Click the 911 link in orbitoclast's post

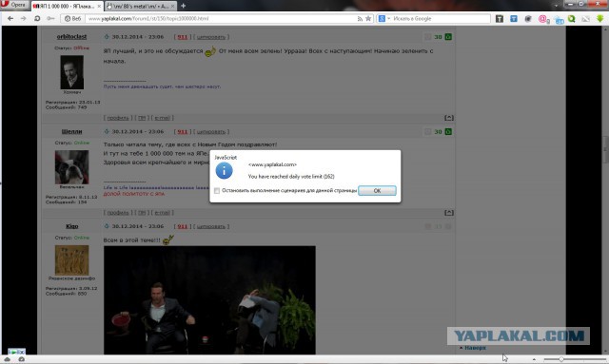click(182, 37)
